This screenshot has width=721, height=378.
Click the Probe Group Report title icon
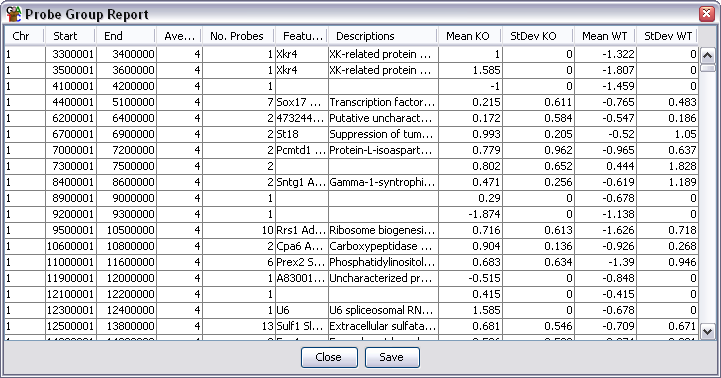point(14,14)
